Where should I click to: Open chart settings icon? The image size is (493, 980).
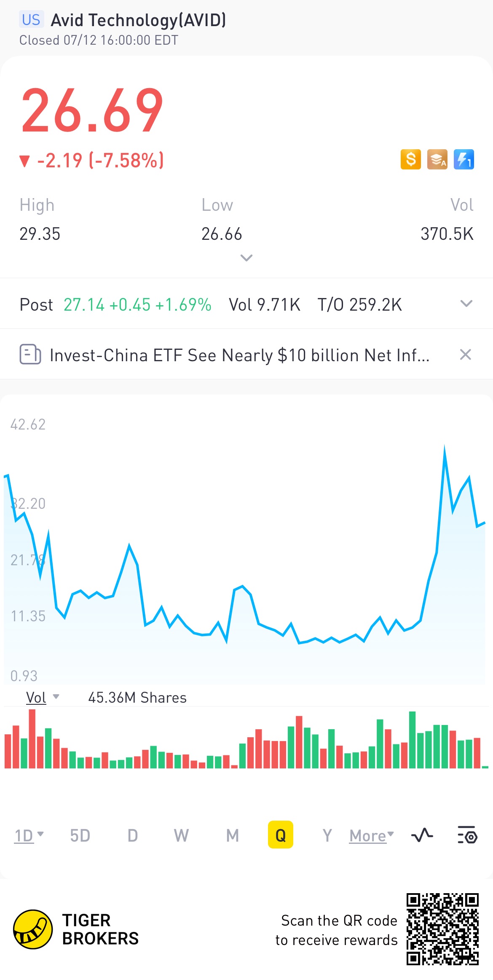(x=467, y=835)
